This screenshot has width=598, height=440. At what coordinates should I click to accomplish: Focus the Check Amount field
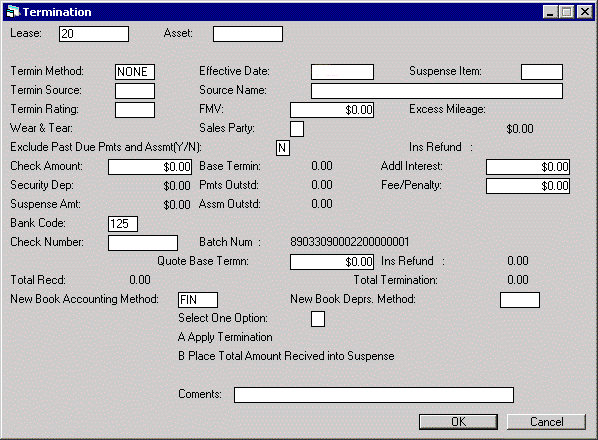point(150,167)
